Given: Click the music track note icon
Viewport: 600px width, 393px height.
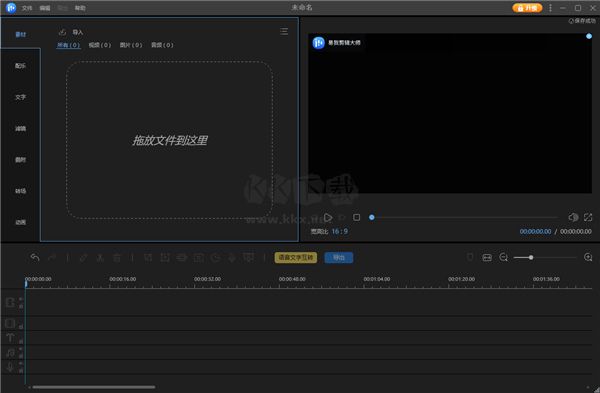Looking at the screenshot, I should pos(10,352).
